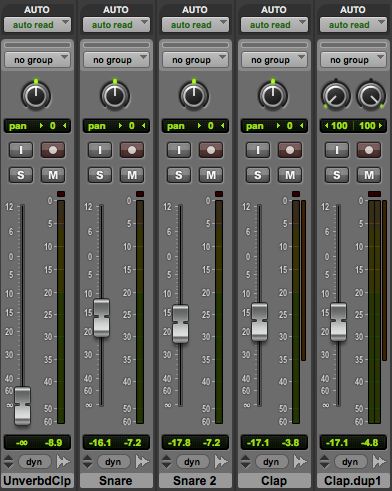Viewport: 392px width, 491px height.
Task: Click the dyn button on Clap.dup1
Action: coord(350,462)
